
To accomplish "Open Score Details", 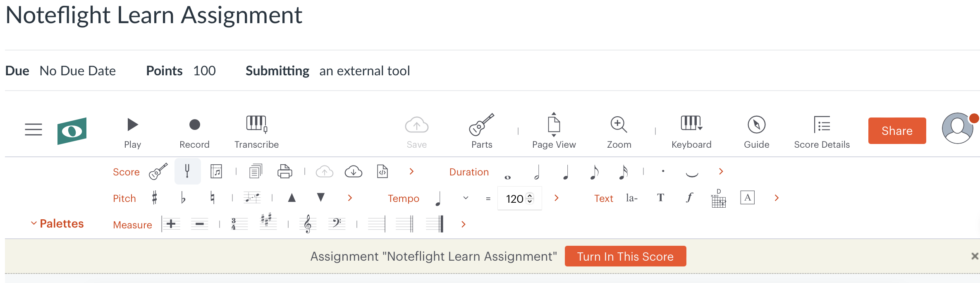I will (822, 130).
